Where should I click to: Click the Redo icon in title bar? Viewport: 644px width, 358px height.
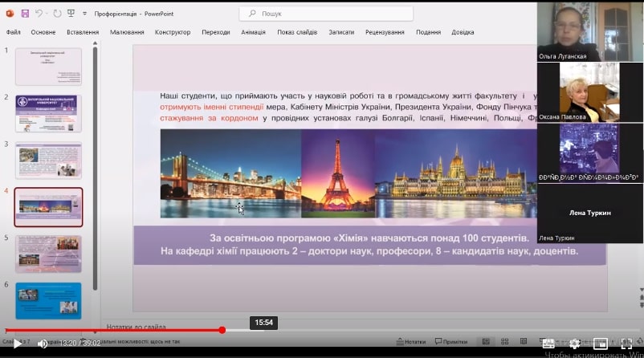(57, 14)
